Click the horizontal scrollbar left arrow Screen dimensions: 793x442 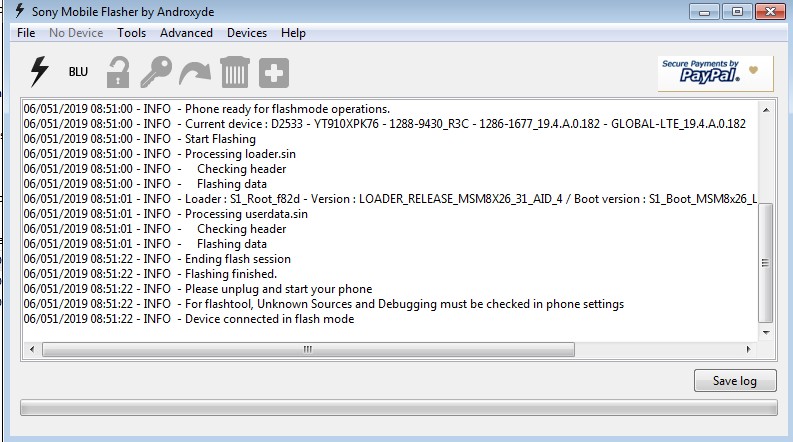point(32,349)
